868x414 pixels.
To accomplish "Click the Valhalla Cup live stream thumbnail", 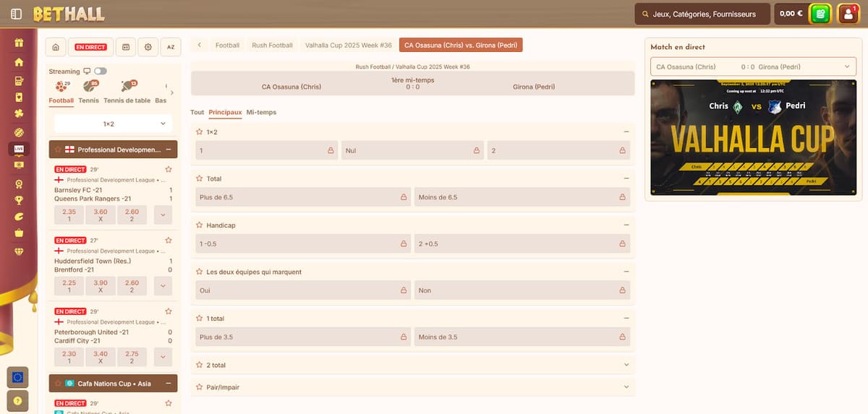I will [751, 137].
